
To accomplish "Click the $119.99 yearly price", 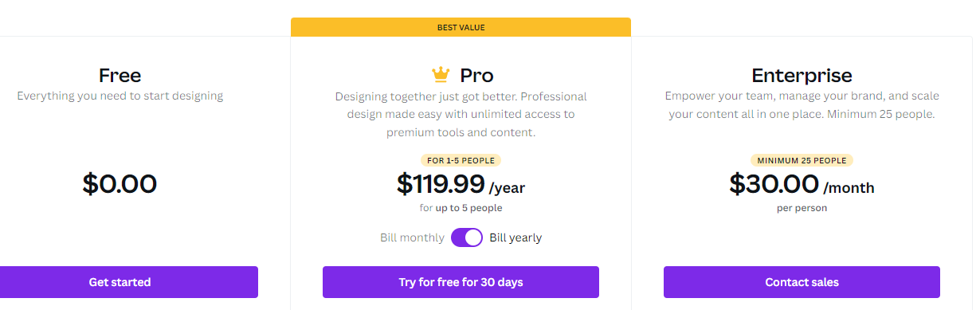I will (461, 185).
